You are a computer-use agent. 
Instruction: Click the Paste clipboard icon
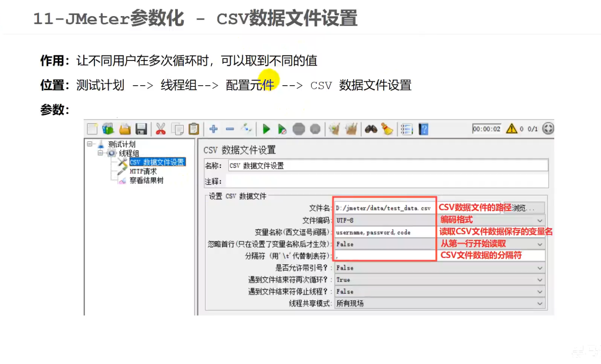coord(194,129)
